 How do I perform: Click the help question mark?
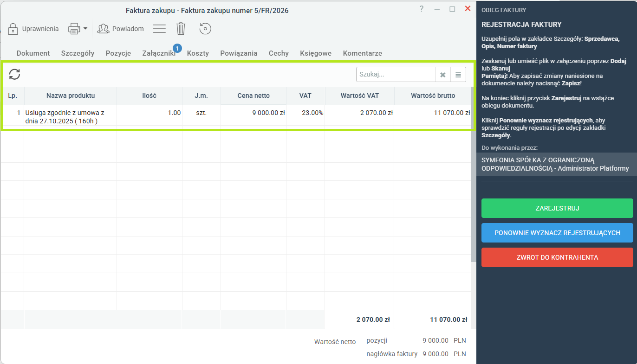(x=422, y=9)
